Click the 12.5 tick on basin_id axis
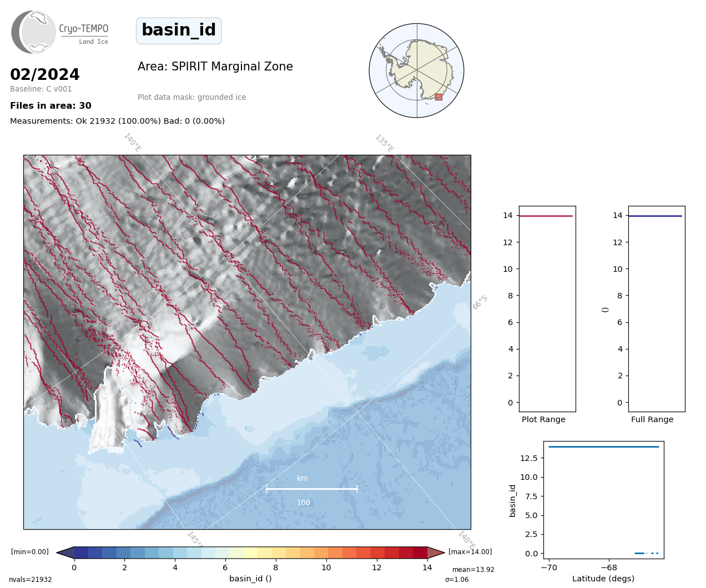This screenshot has width=706, height=588. 528,458
